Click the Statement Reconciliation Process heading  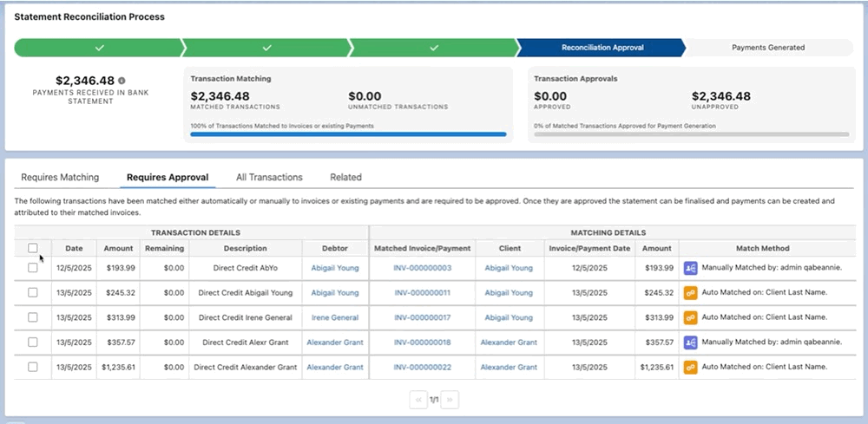[x=89, y=17]
